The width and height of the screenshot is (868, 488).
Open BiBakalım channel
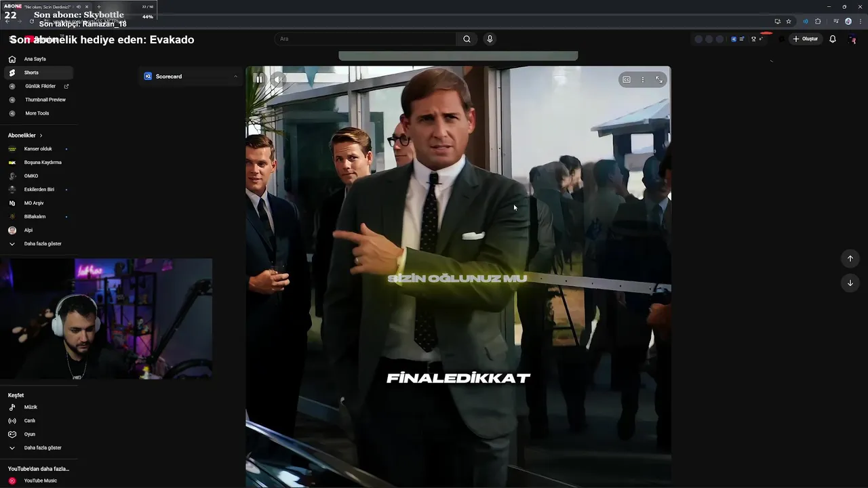pos(38,216)
